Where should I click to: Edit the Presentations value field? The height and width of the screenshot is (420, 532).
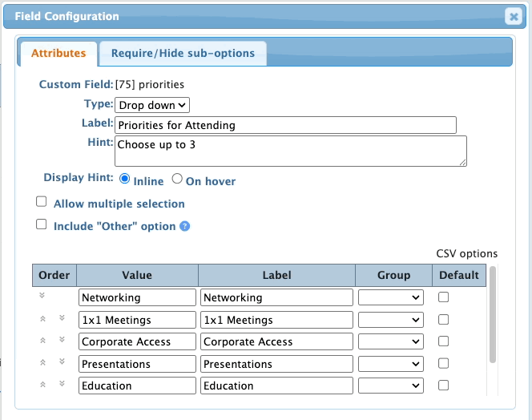137,364
